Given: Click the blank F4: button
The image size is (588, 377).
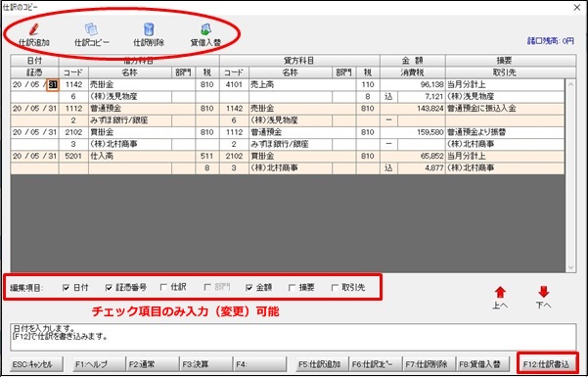Looking at the screenshot, I should coord(259,364).
